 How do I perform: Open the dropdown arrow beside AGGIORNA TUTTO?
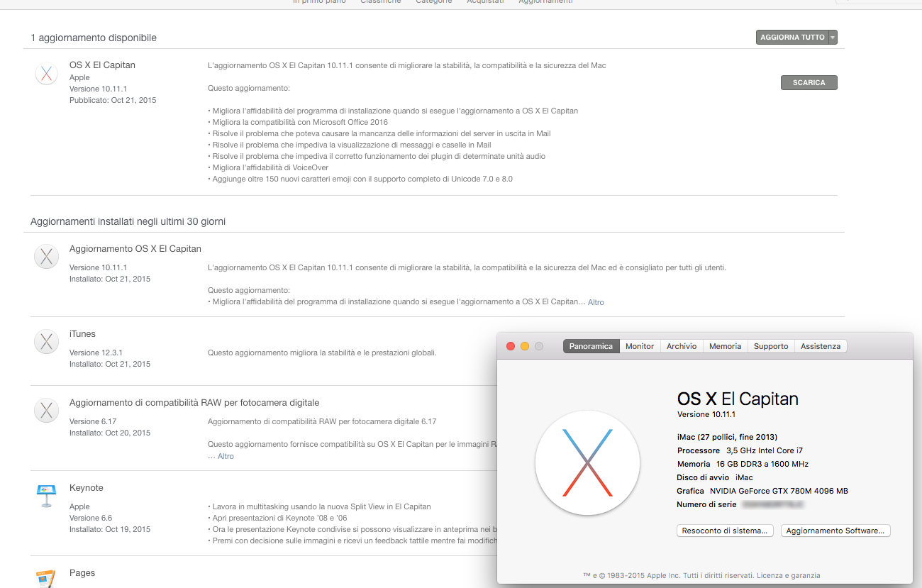pyautogui.click(x=833, y=38)
